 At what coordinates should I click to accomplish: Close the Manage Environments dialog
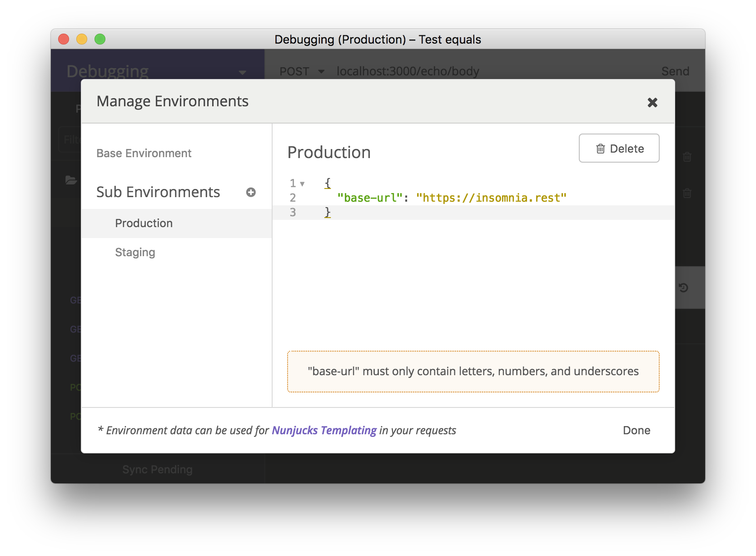[x=652, y=103]
